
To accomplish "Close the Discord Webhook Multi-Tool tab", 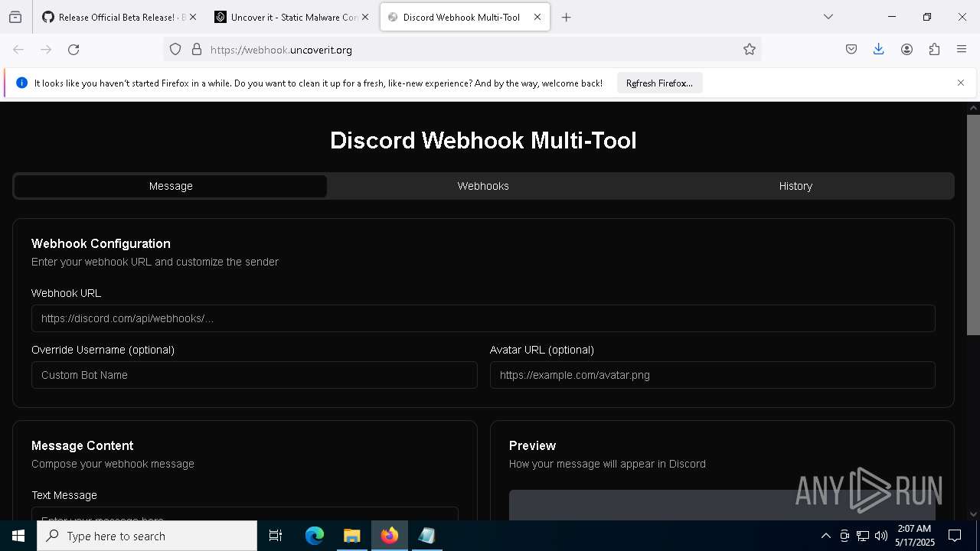I will point(537,17).
